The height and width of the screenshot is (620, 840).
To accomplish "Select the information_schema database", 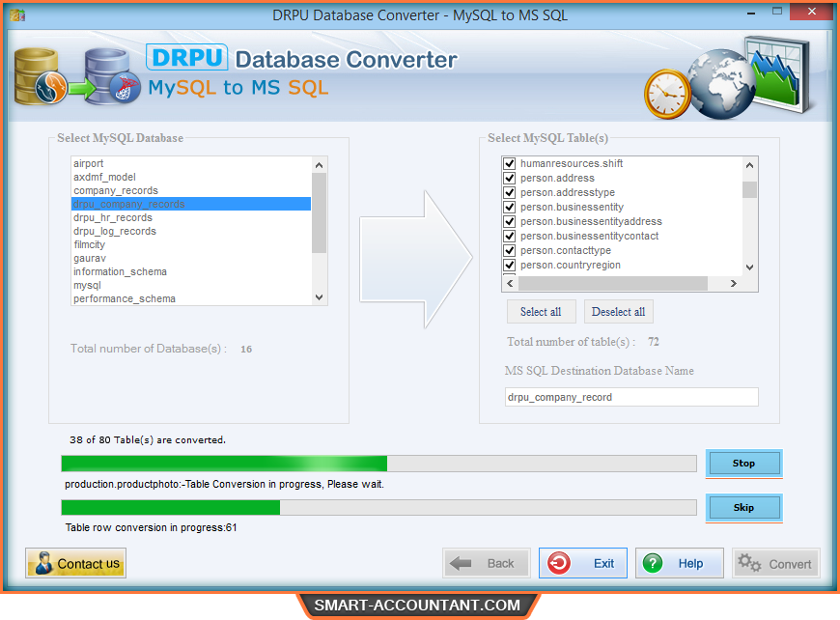I will coord(191,271).
